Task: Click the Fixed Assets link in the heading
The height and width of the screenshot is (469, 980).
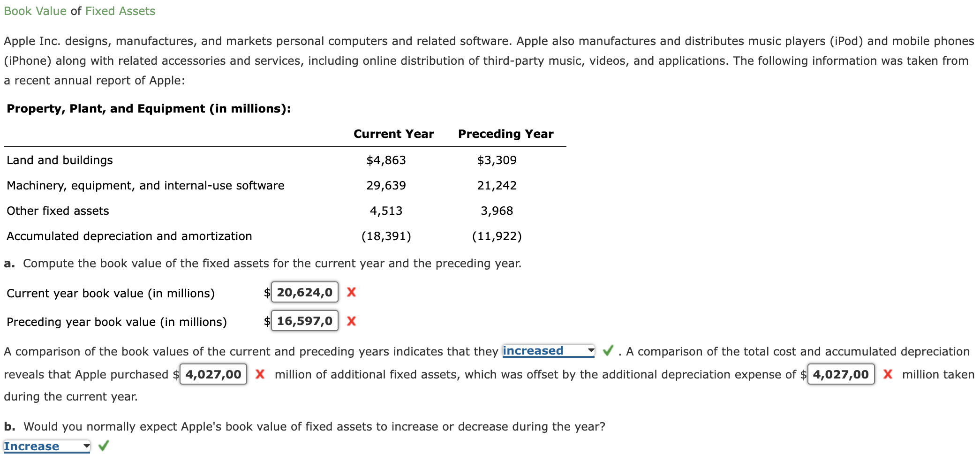Action: [x=119, y=11]
